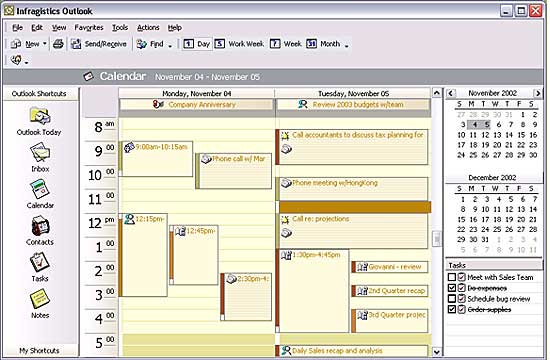Click the Find toolbar button
Screen dimensions: 550x360
[150, 44]
